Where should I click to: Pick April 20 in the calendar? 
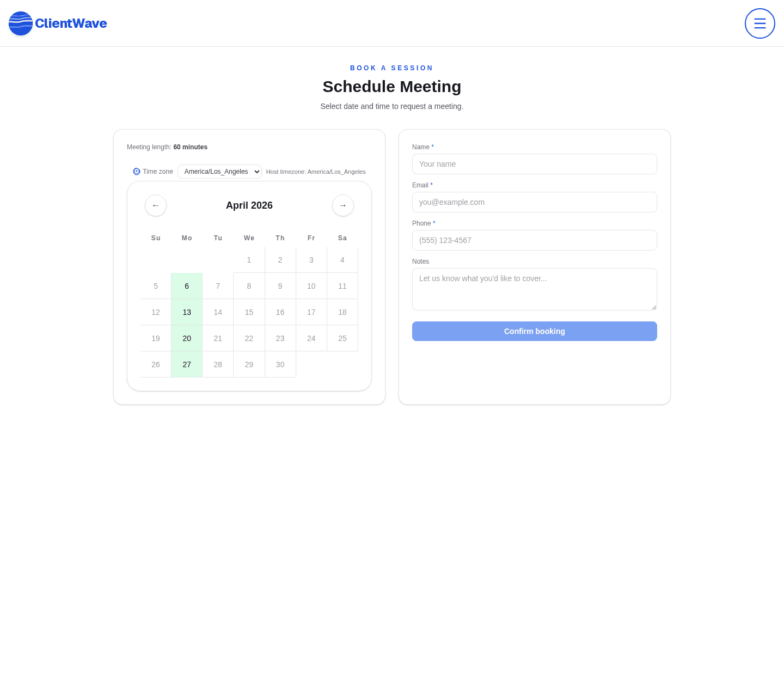187,338
